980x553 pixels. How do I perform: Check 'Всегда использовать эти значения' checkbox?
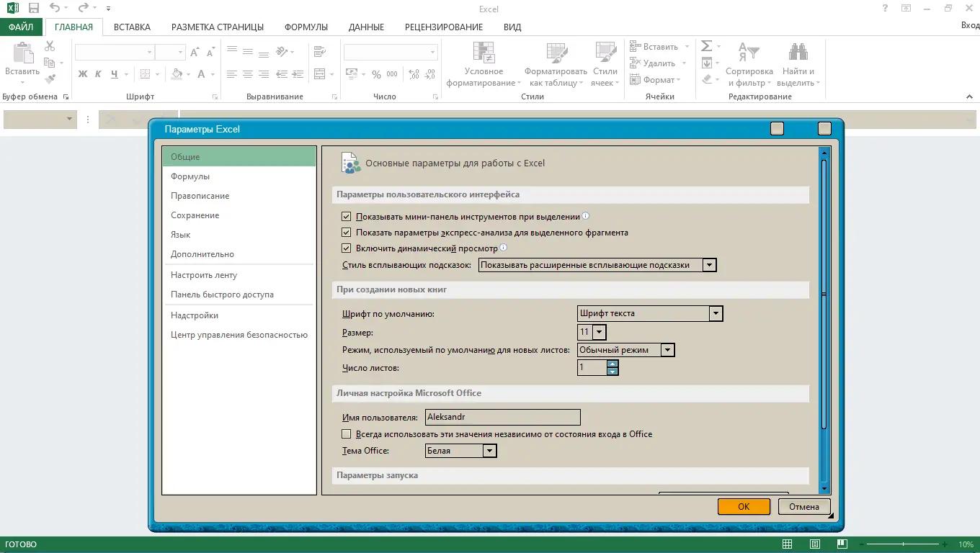pyautogui.click(x=347, y=434)
